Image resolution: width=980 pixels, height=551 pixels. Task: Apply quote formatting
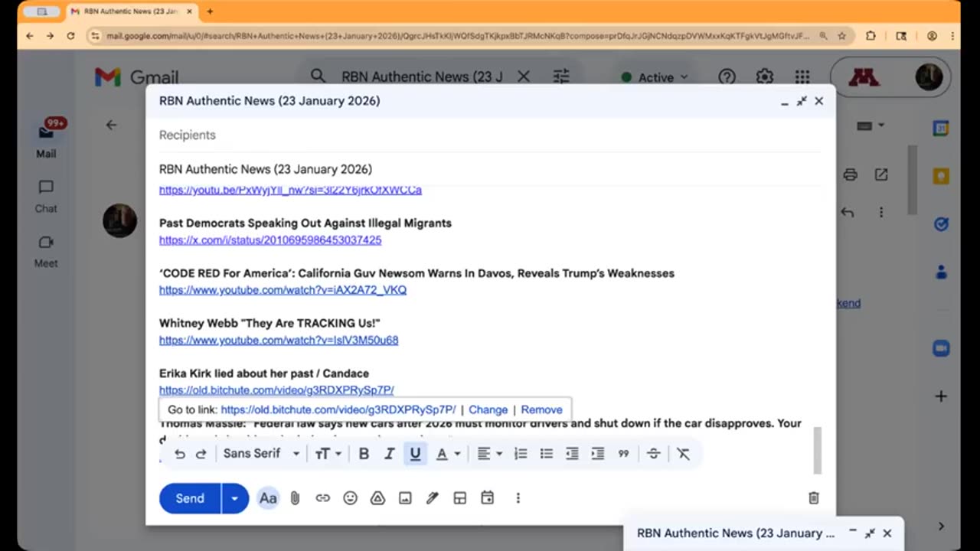coord(623,454)
